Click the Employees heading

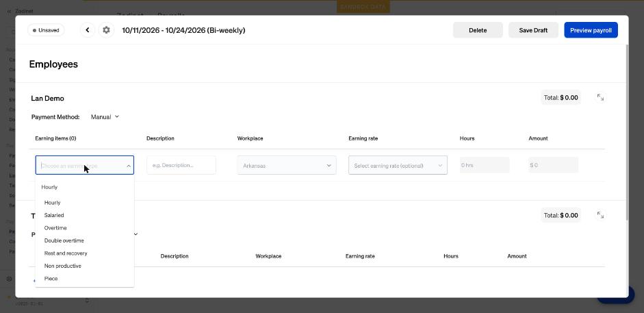(x=53, y=64)
